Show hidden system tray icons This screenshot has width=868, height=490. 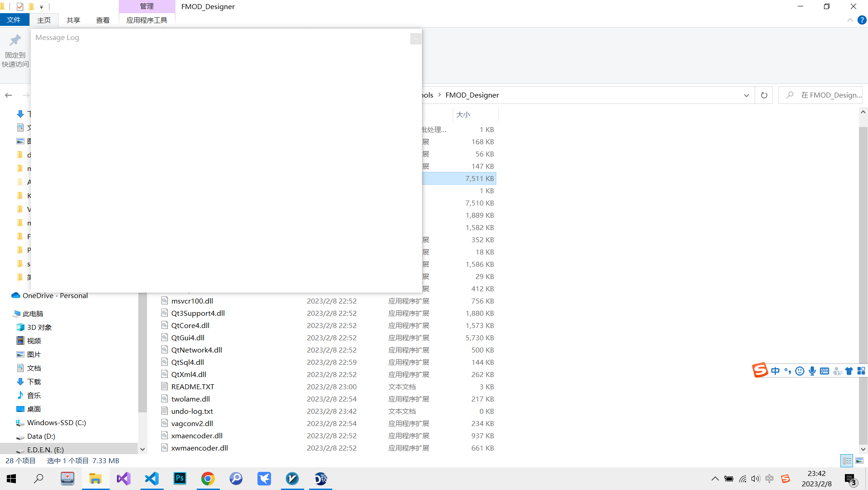click(x=715, y=479)
